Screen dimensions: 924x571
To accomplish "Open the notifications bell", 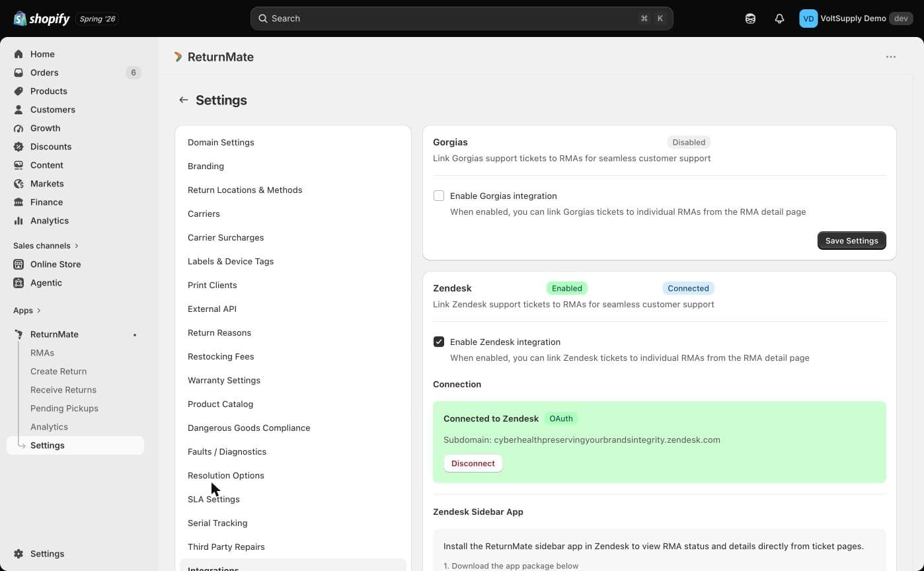I will (x=779, y=19).
